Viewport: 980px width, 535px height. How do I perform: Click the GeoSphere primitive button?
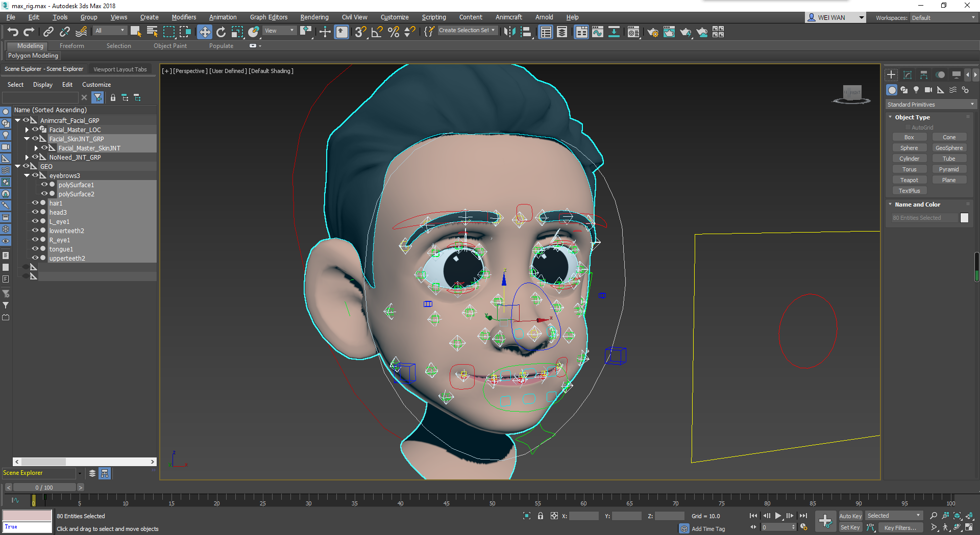click(x=949, y=148)
